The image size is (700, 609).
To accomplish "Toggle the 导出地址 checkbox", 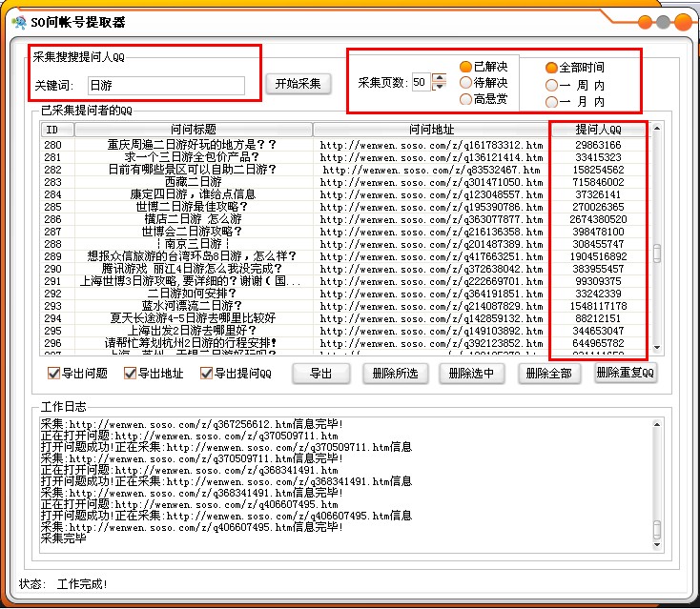I will coord(130,373).
